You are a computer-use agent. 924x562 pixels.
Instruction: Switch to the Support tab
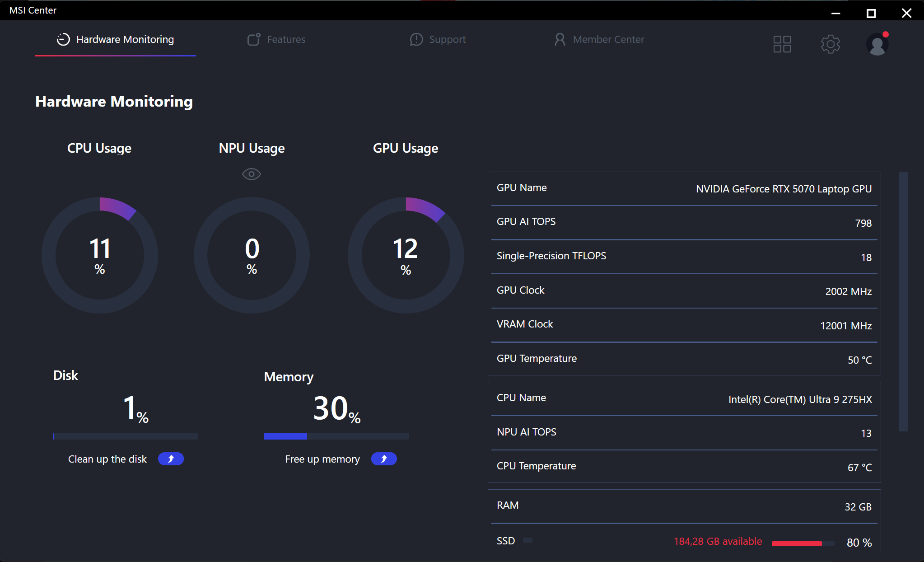[x=438, y=40]
